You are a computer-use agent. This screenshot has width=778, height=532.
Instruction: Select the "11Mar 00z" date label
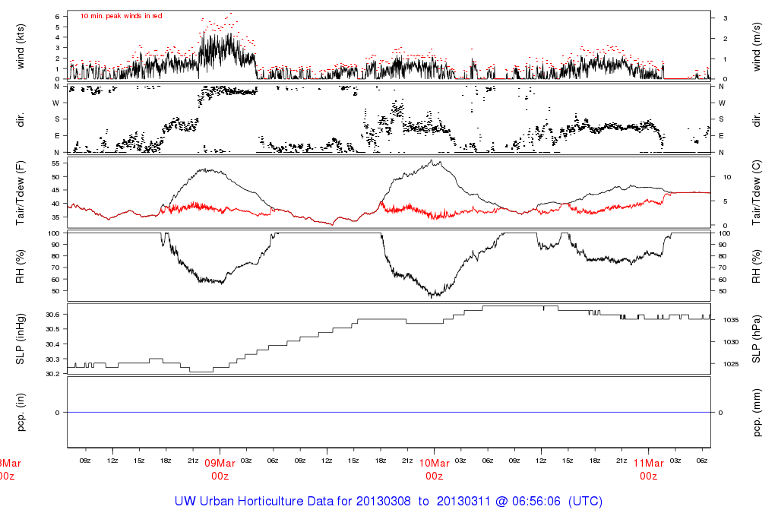pos(649,470)
